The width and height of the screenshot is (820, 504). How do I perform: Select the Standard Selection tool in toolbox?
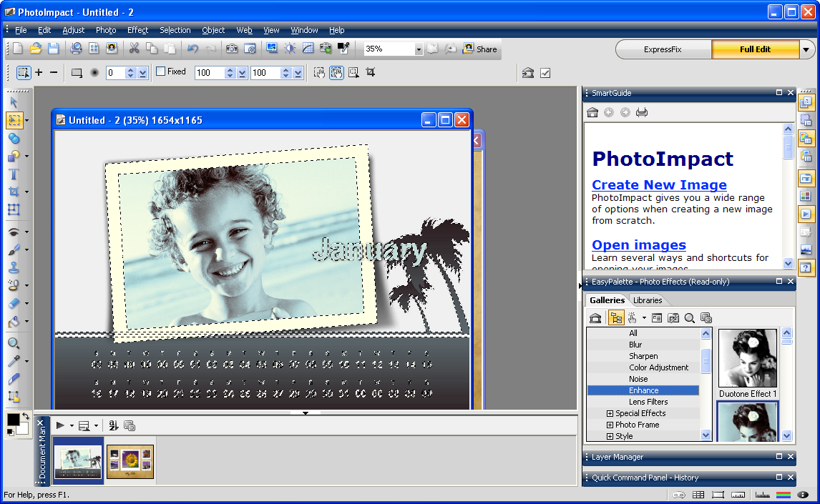[x=14, y=121]
